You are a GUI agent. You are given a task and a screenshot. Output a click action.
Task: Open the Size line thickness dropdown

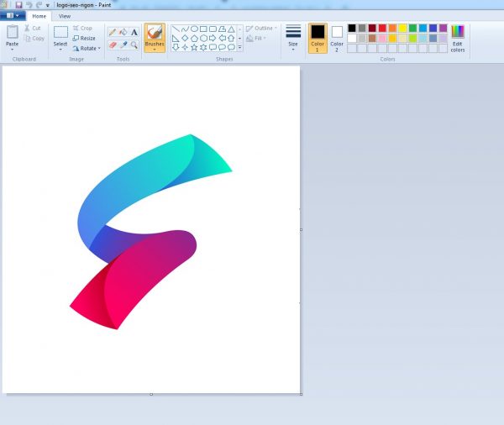click(293, 38)
